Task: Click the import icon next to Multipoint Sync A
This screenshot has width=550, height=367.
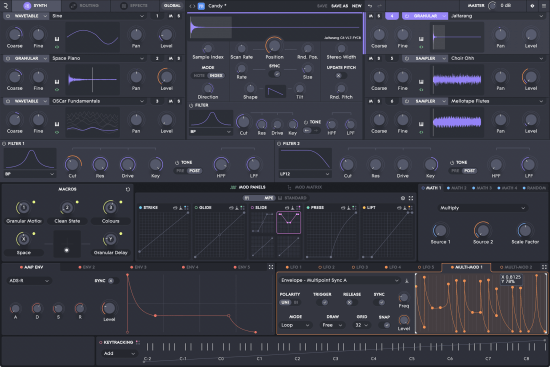Action: 407,280
